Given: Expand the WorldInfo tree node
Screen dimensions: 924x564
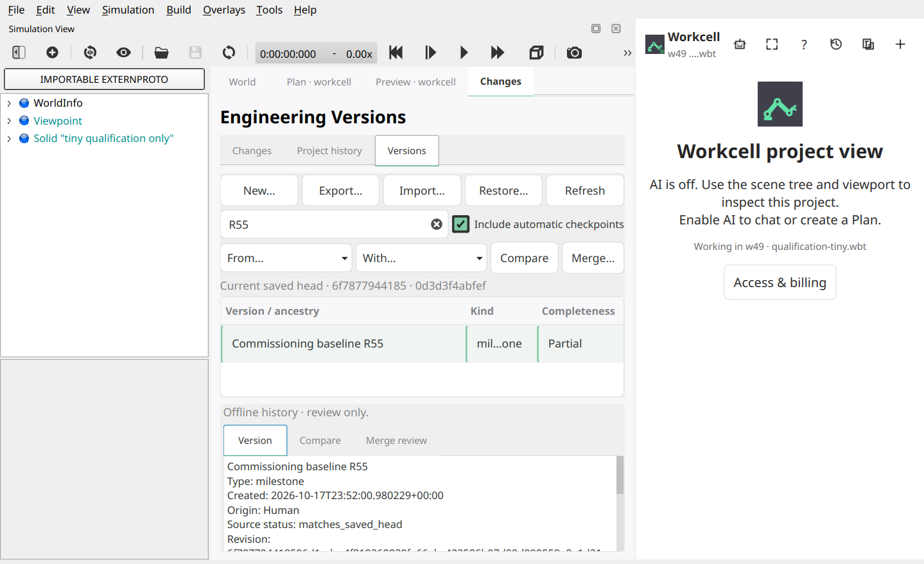Looking at the screenshot, I should 9,103.
